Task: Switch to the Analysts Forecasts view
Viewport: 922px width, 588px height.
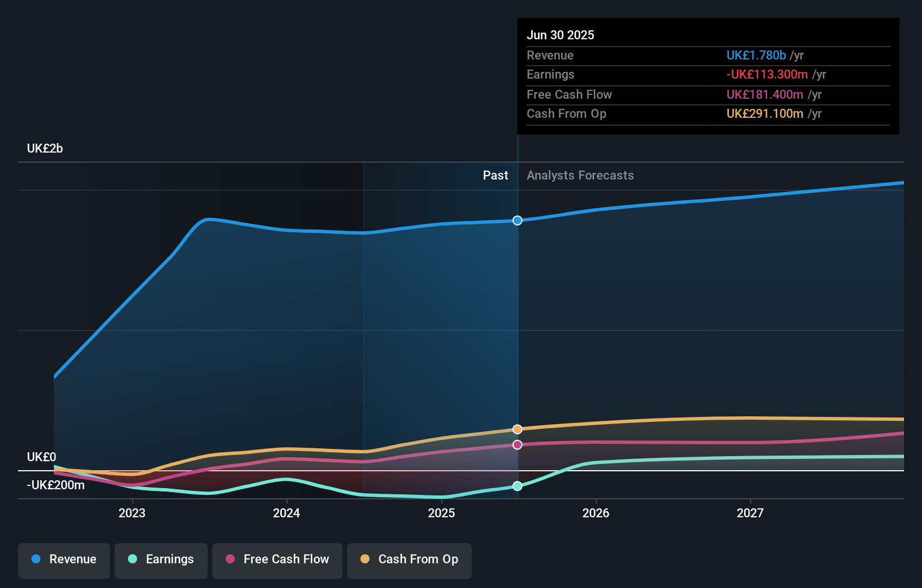Action: point(580,175)
